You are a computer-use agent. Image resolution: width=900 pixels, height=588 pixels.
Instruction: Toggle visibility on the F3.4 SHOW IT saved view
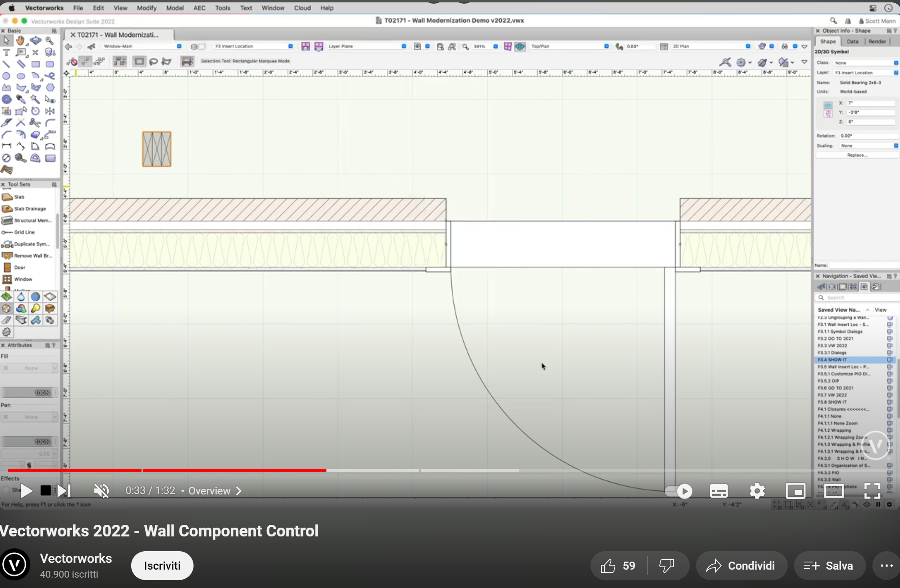point(890,359)
